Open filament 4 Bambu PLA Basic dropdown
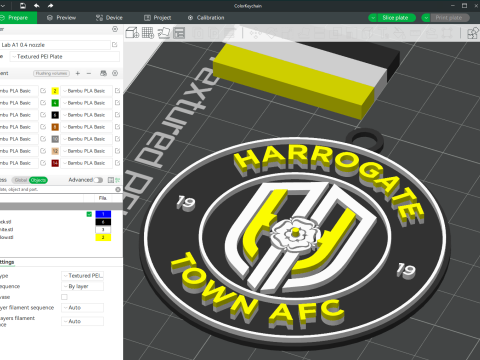The width and height of the screenshot is (480, 360). pos(86,103)
